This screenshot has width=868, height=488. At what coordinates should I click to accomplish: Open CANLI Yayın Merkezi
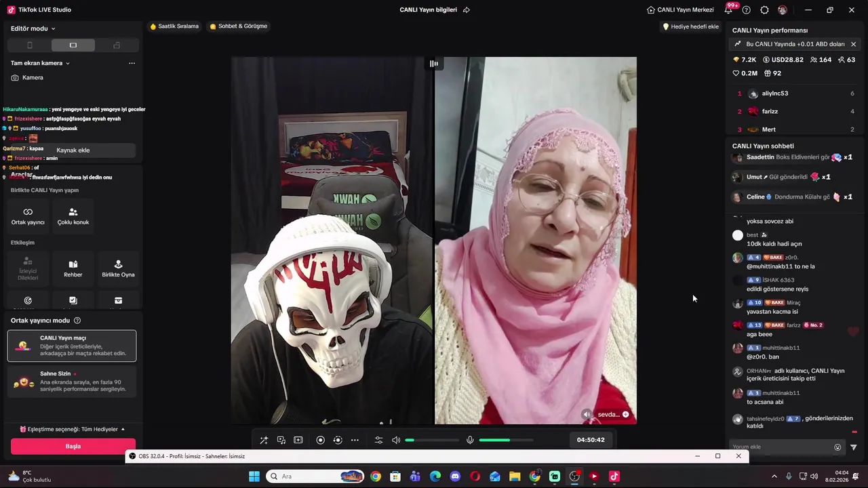point(680,10)
